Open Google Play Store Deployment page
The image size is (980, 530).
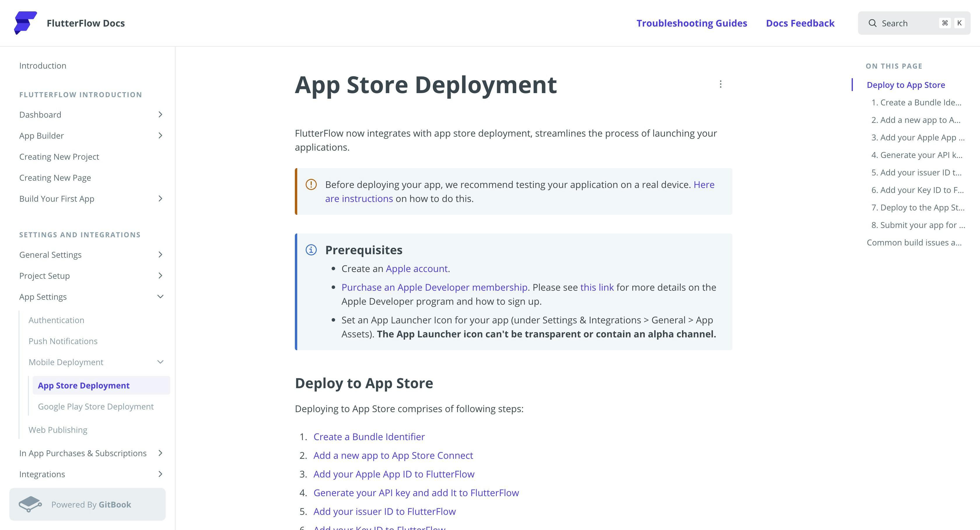coord(95,407)
